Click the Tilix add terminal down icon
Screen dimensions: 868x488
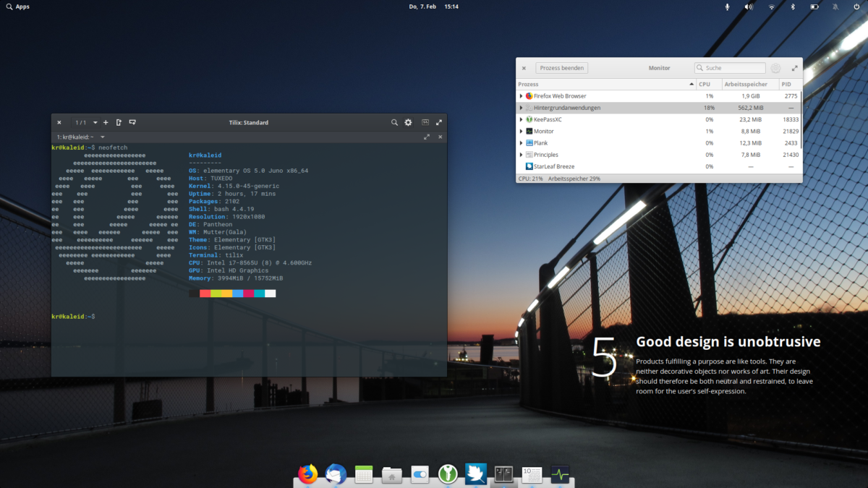click(132, 122)
